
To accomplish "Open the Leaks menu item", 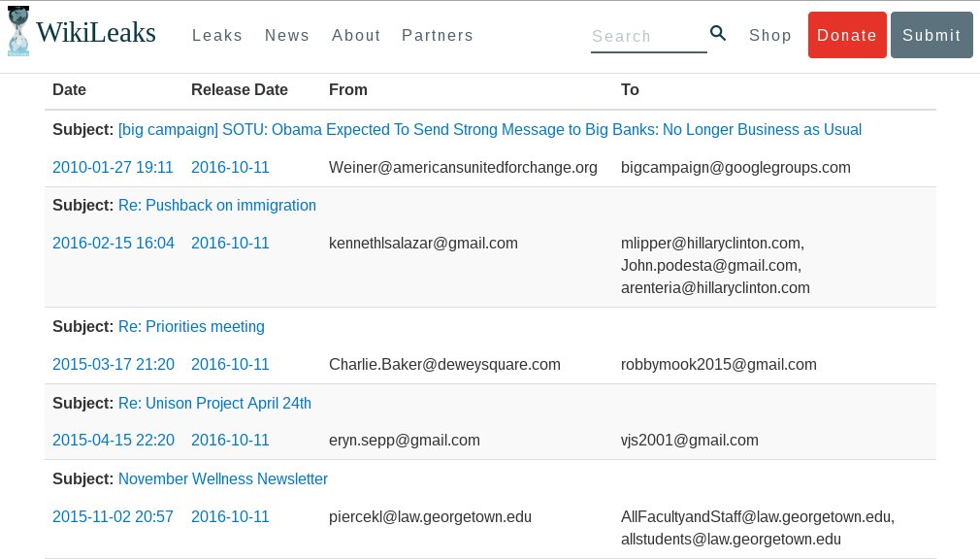I will pos(217,36).
